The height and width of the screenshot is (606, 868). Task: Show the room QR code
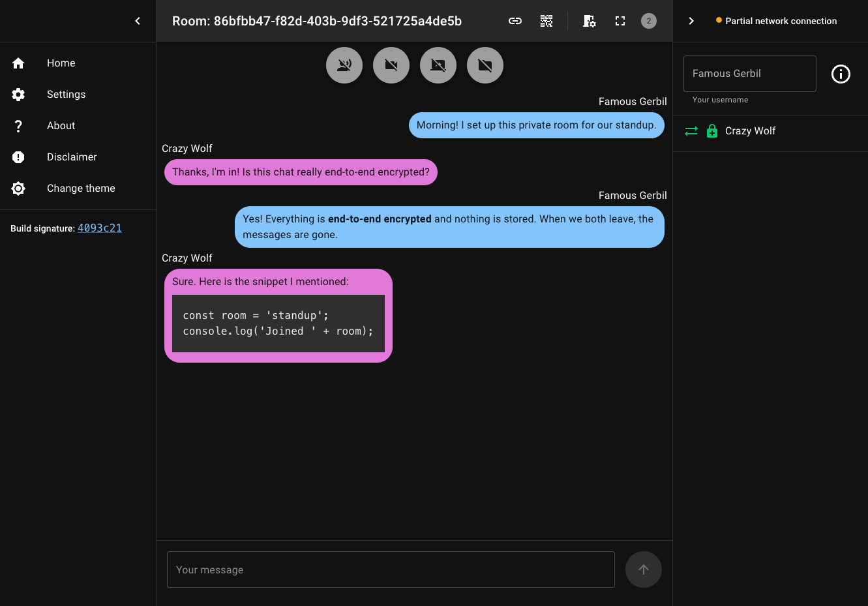546,21
